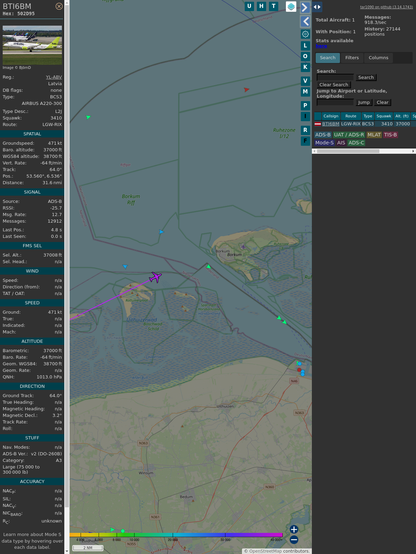416x554 pixels.
Task: Click the ADS-C source legend badge
Action: (x=356, y=143)
